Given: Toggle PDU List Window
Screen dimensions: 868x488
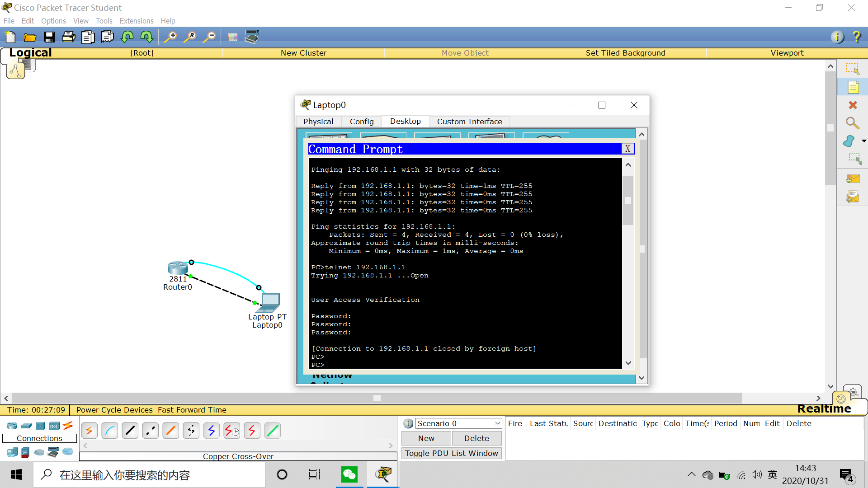Looking at the screenshot, I should 451,453.
